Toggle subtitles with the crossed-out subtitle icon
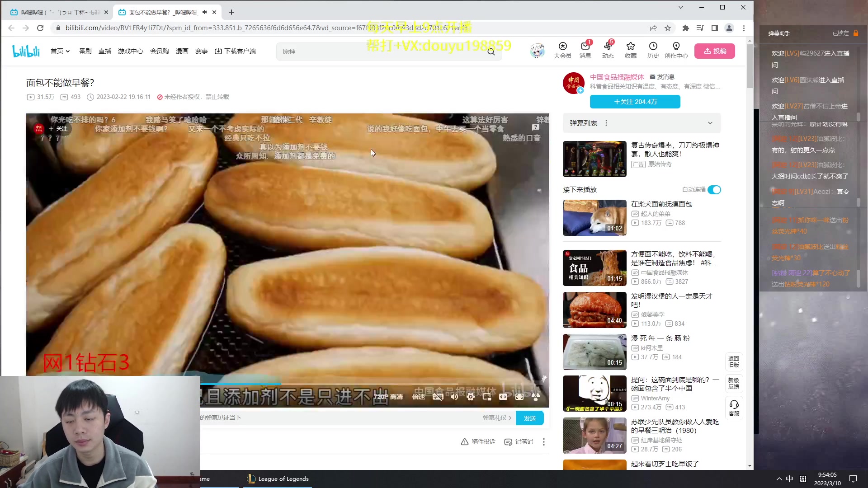The image size is (868, 488). [x=438, y=397]
